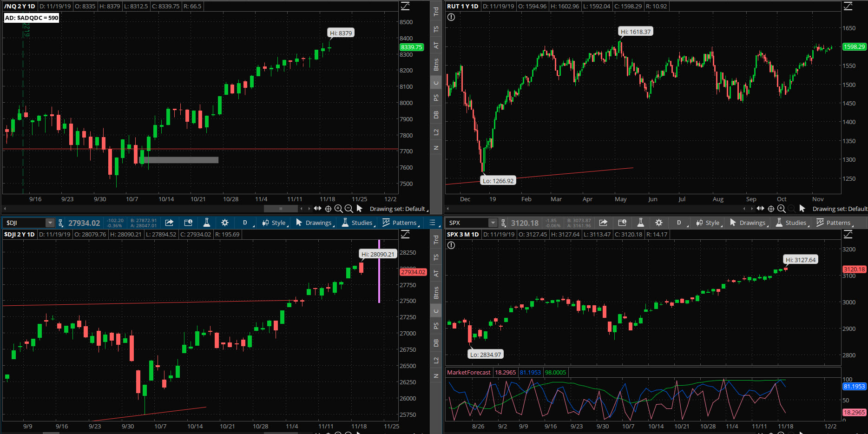Click zoom in magnifier on /NQ chart
Image resolution: width=868 pixels, height=434 pixels.
click(x=338, y=209)
